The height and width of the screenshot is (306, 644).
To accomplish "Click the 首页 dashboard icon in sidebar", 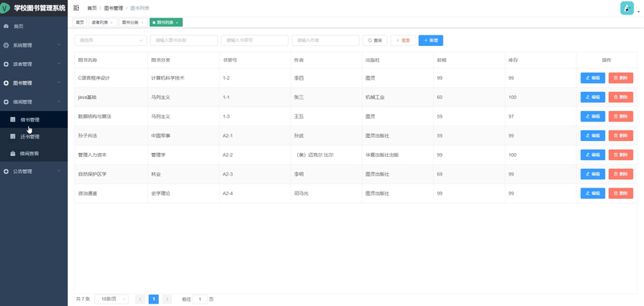I will (6, 27).
